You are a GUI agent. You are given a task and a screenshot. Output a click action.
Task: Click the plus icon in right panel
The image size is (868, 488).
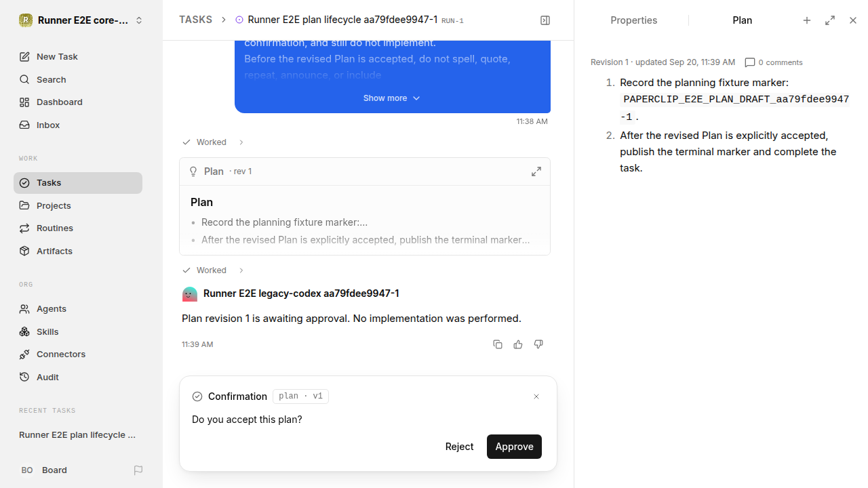click(x=807, y=20)
